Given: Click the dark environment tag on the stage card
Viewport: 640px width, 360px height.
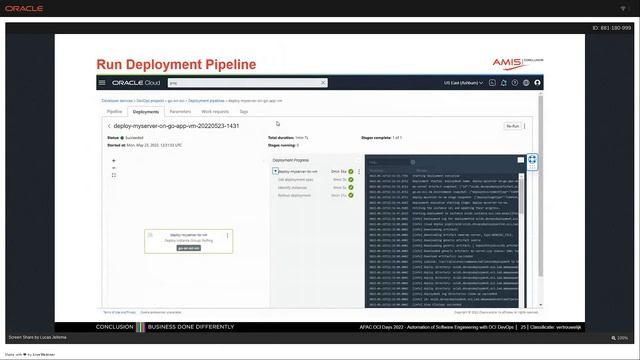Looking at the screenshot, I should point(189,248).
